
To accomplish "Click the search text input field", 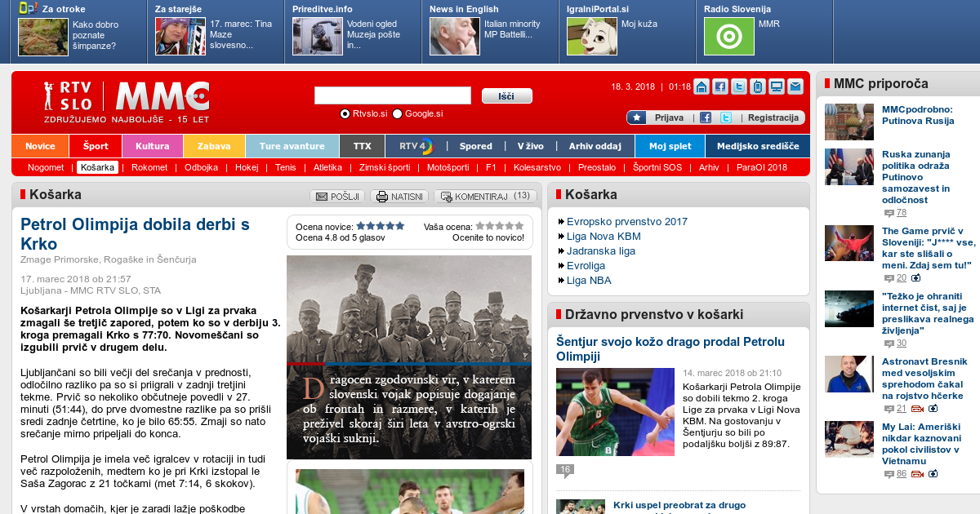I will pyautogui.click(x=393, y=95).
